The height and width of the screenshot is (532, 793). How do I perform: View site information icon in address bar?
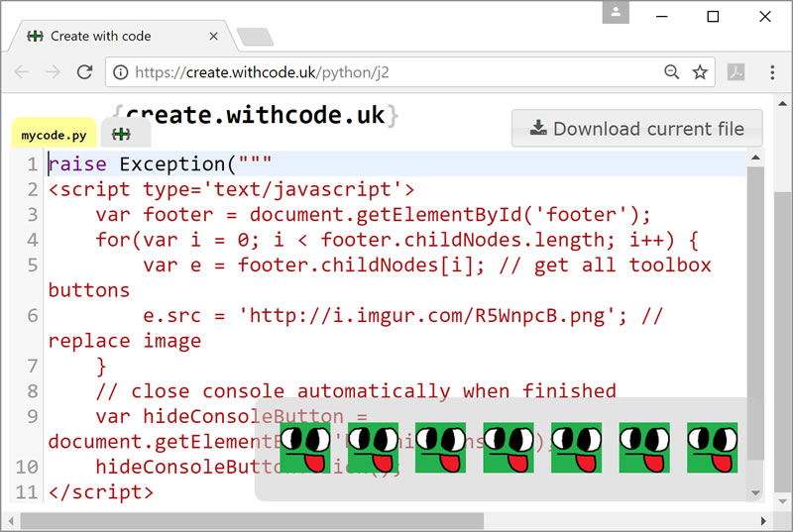120,72
